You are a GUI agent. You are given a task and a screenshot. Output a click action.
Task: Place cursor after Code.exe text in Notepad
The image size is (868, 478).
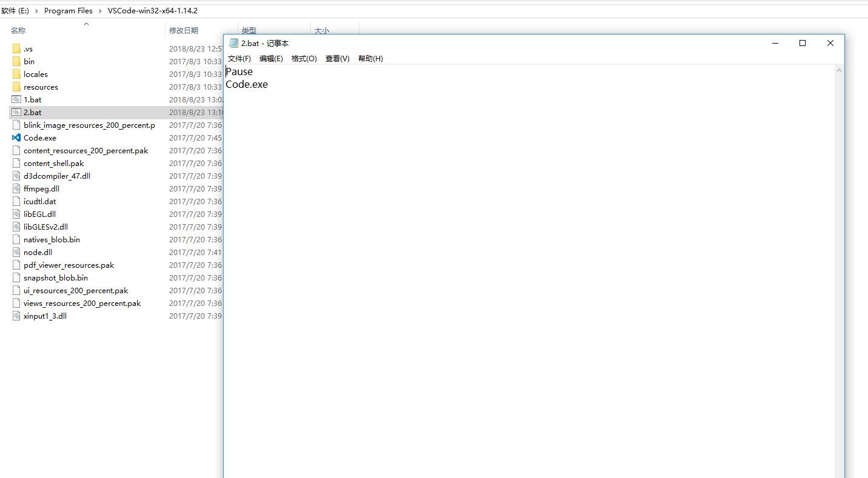point(269,85)
